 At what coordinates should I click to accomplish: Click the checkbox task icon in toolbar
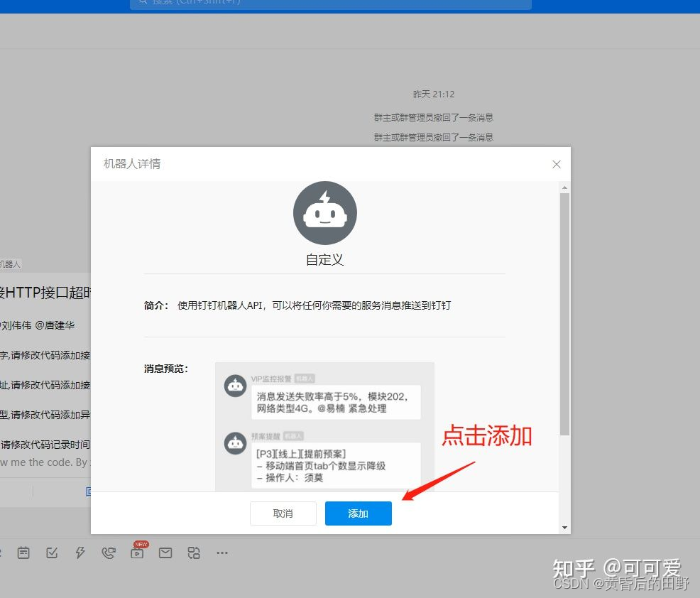click(52, 553)
